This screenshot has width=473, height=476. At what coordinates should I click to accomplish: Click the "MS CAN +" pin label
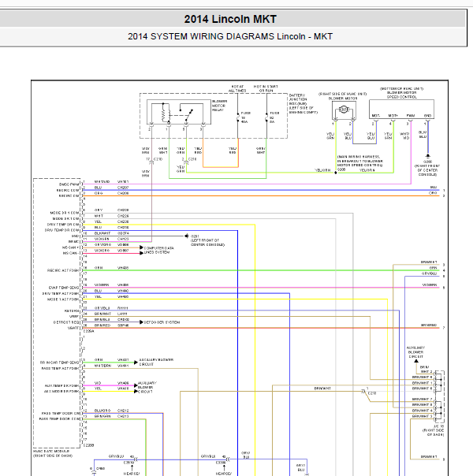[x=70, y=247]
